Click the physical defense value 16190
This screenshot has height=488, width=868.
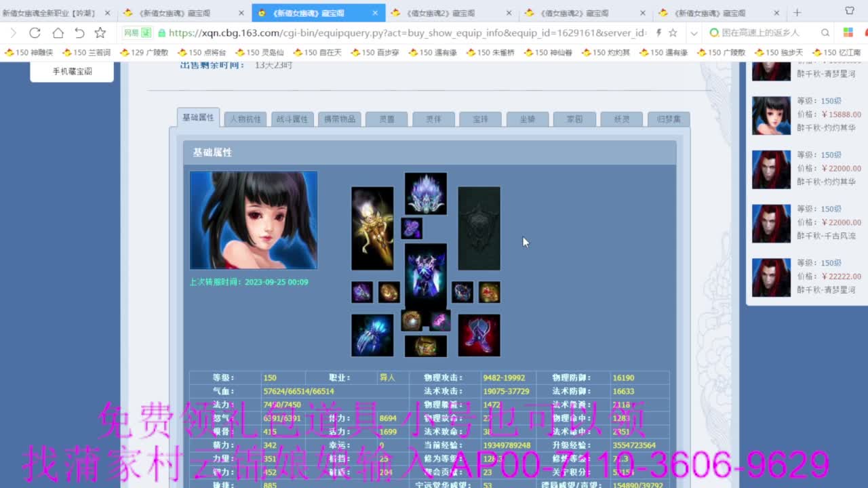pyautogui.click(x=623, y=378)
